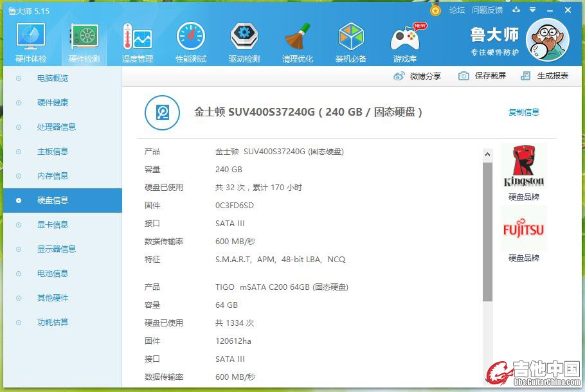Click the vertical scrollbar in disk info

(x=487, y=231)
